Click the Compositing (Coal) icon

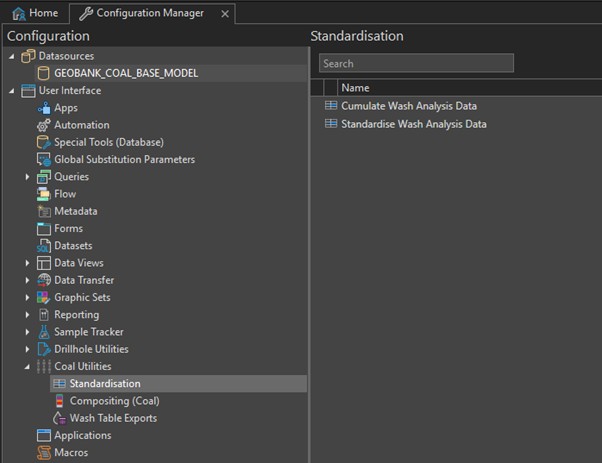coord(59,401)
